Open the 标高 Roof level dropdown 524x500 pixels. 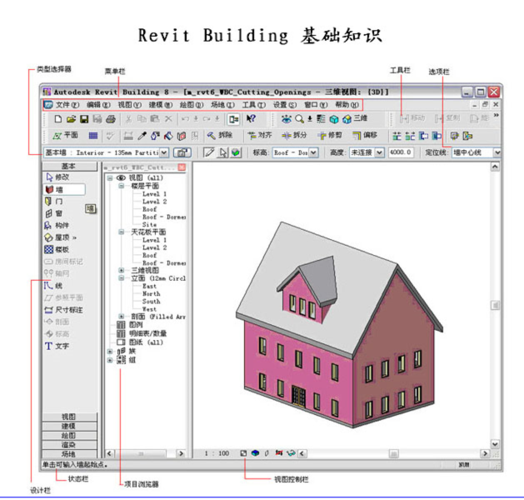(x=313, y=152)
